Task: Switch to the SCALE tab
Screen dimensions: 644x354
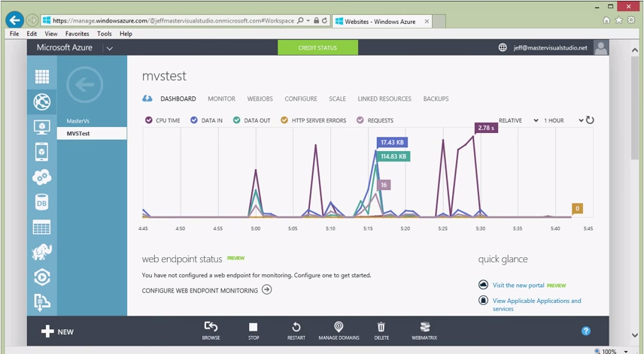Action: click(337, 99)
